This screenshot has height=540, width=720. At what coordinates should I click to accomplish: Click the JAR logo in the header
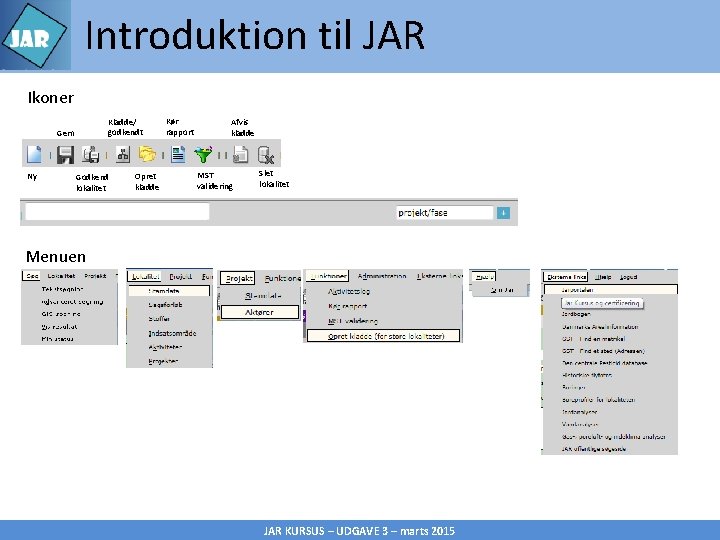34,35
